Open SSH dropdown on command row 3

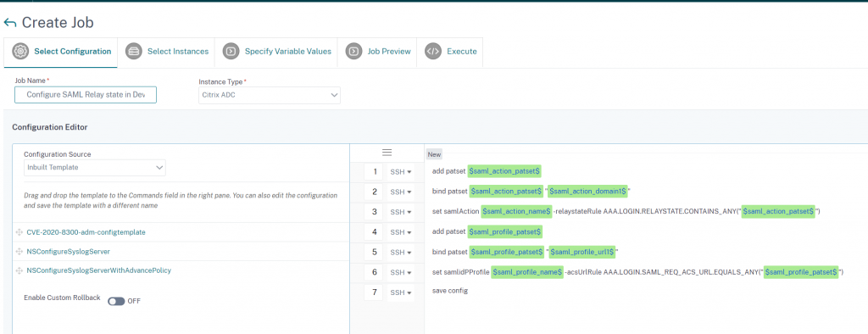click(x=401, y=212)
